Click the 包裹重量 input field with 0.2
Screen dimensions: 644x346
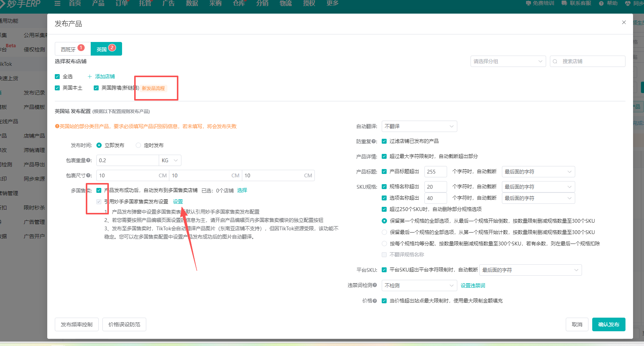(127, 160)
